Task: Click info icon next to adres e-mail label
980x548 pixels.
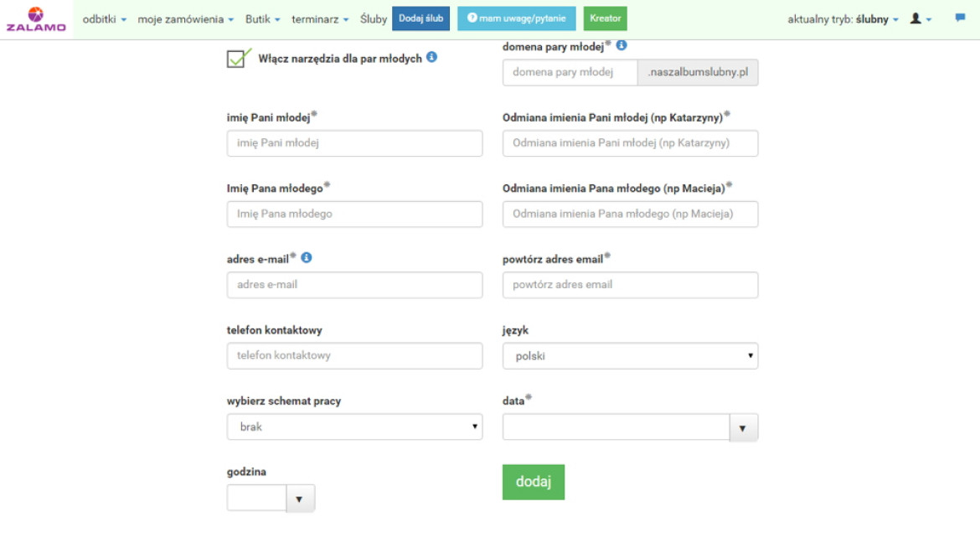Action: (307, 257)
